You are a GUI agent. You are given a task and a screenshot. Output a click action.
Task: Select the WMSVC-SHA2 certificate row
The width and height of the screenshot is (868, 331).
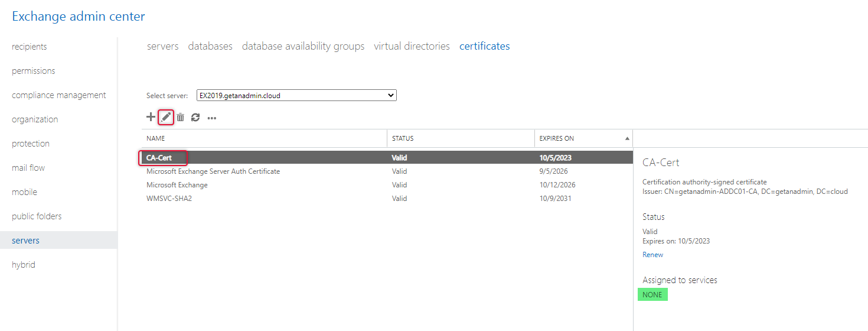click(x=387, y=199)
